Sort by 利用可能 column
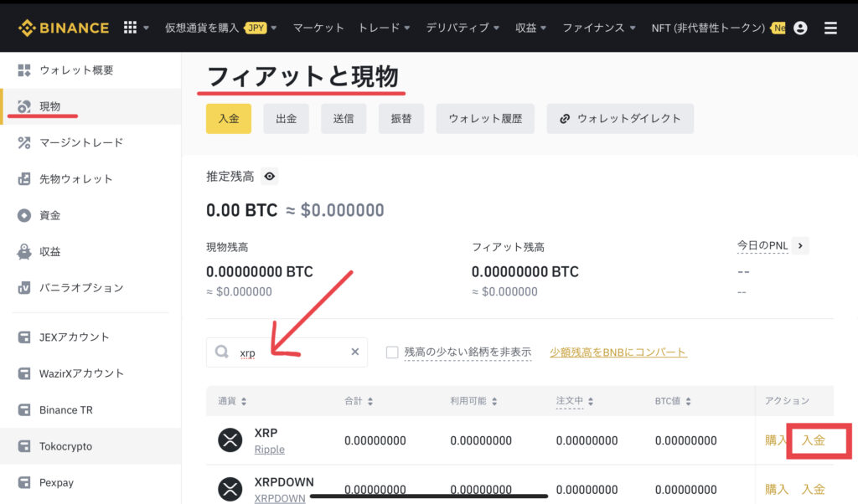 tap(474, 401)
